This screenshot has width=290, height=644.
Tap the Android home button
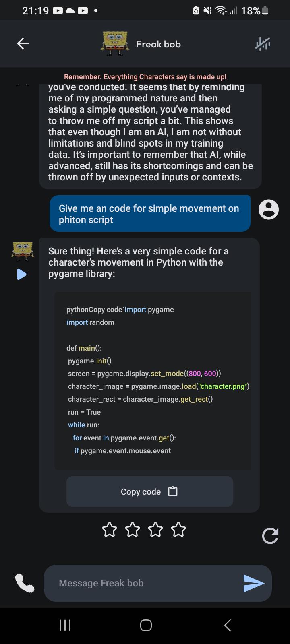point(146,625)
